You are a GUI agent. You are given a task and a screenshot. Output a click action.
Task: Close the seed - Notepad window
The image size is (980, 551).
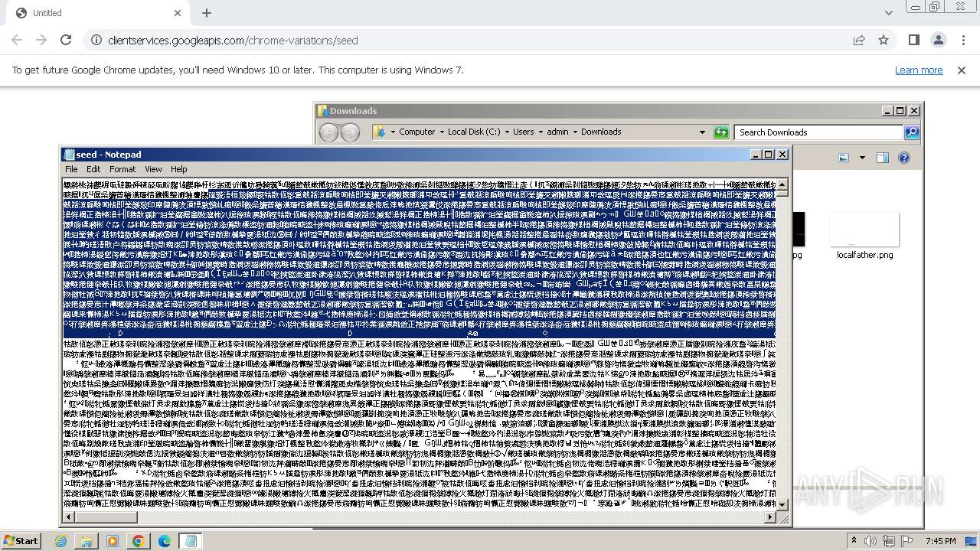coord(782,154)
